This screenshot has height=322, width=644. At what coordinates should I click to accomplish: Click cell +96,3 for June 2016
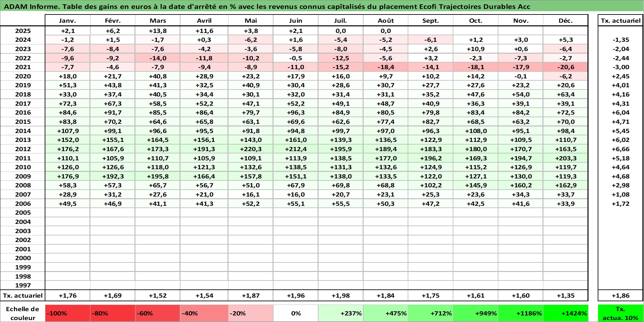point(296,112)
